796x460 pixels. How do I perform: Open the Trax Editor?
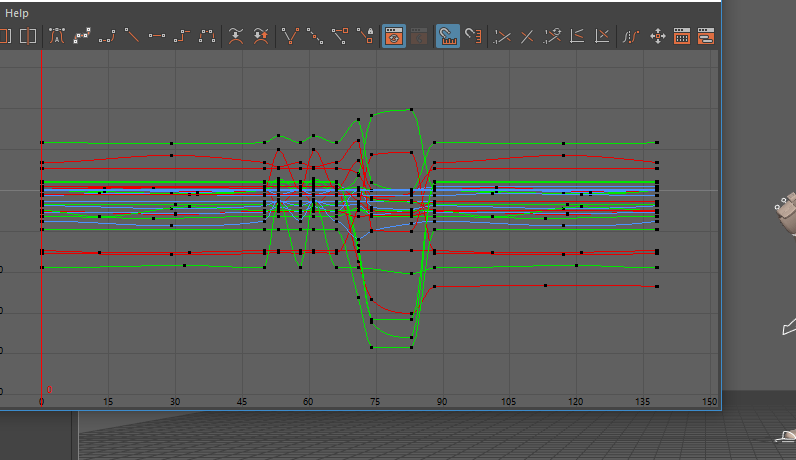coord(706,36)
